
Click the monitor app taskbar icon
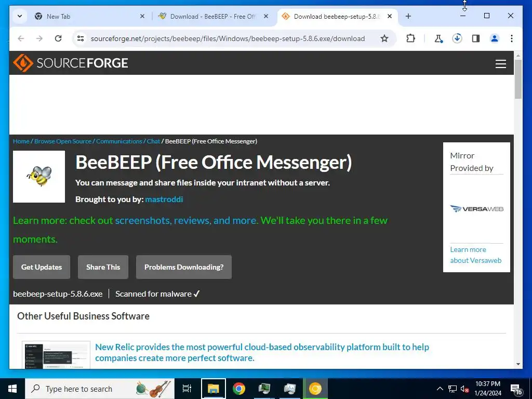point(264,389)
